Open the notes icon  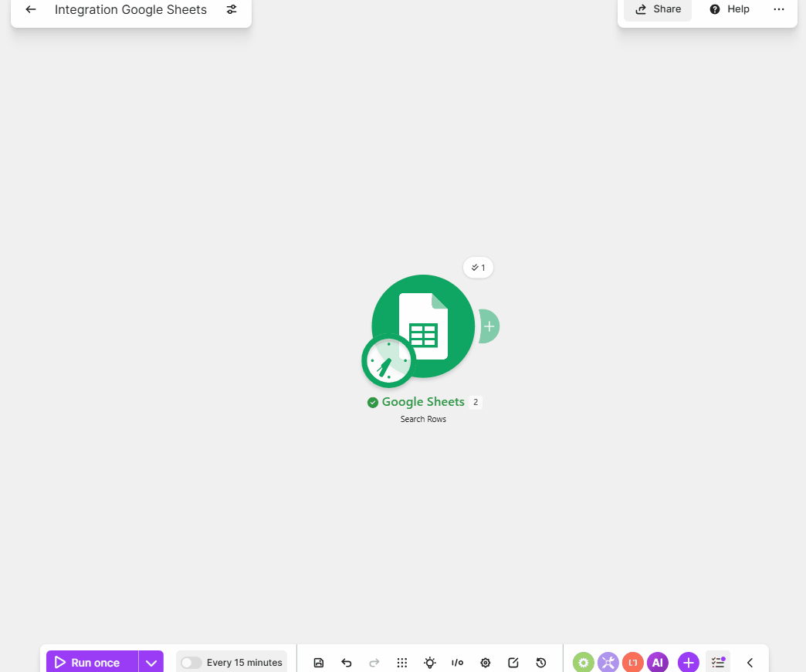[513, 663]
